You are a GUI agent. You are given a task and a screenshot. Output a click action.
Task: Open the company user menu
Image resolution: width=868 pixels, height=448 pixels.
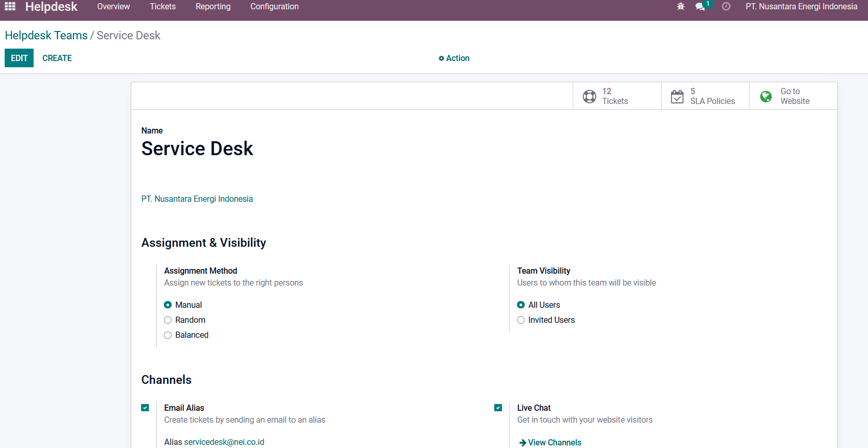[x=801, y=7]
